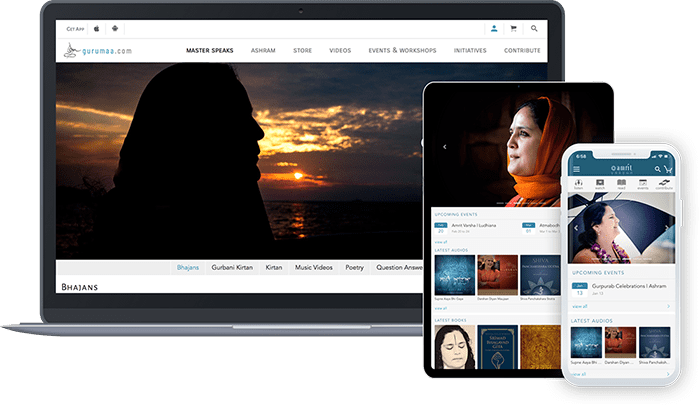
Task: Show next slide on phone carousel
Action: coord(667,228)
